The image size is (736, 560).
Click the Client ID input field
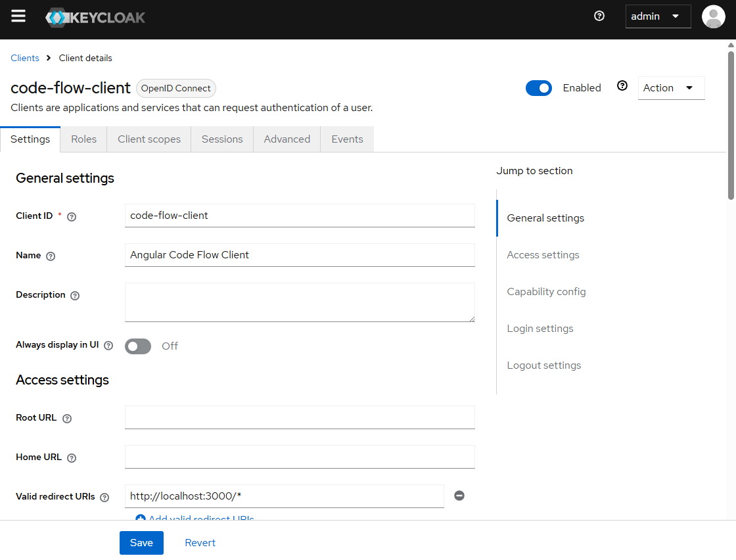coord(300,216)
